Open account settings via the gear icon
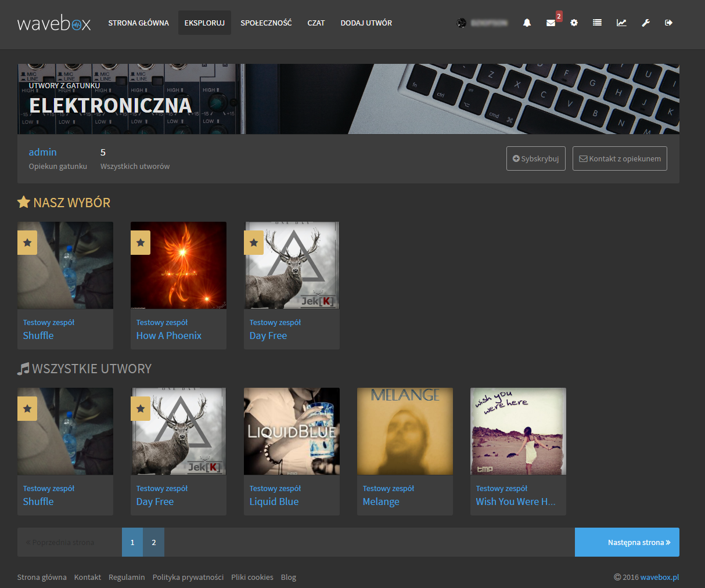The height and width of the screenshot is (588, 705). pyautogui.click(x=574, y=23)
